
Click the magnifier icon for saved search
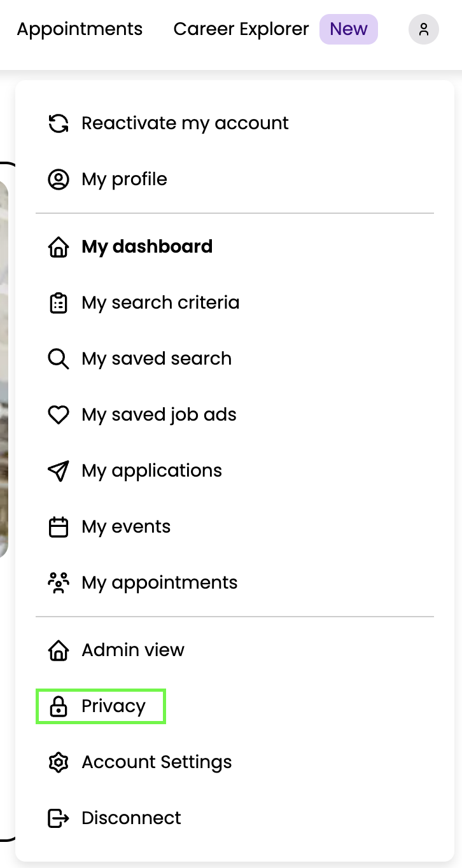coord(59,359)
